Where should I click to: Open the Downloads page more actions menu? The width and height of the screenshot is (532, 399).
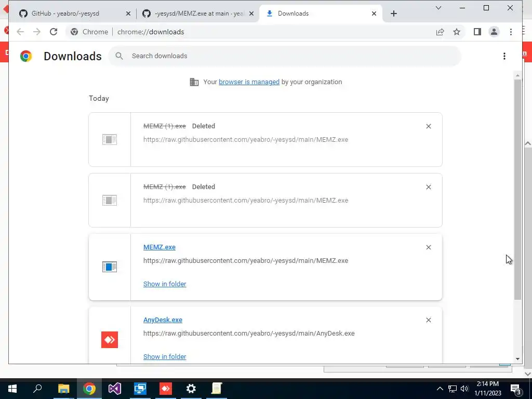[504, 56]
